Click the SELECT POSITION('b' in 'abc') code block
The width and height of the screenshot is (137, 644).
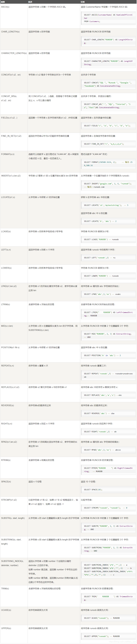coord(108,356)
